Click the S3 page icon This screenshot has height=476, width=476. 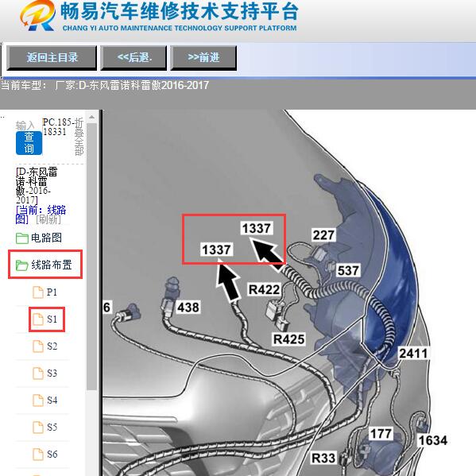click(x=38, y=373)
